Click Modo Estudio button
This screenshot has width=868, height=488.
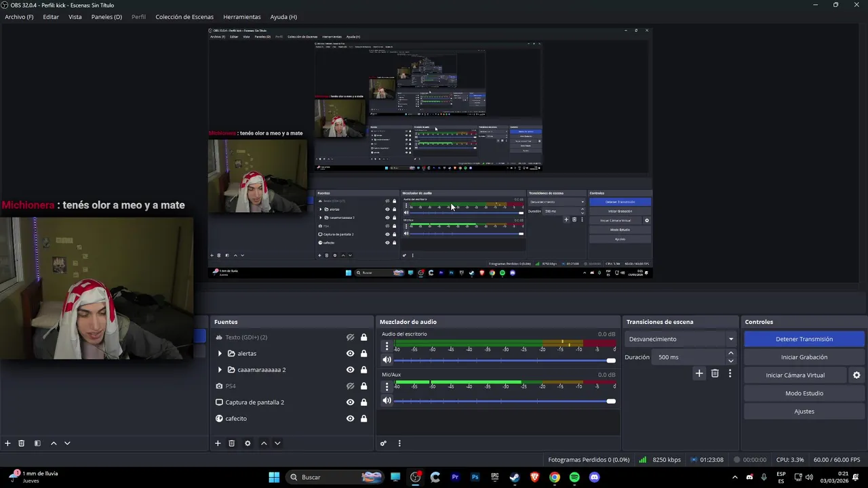[x=804, y=393]
